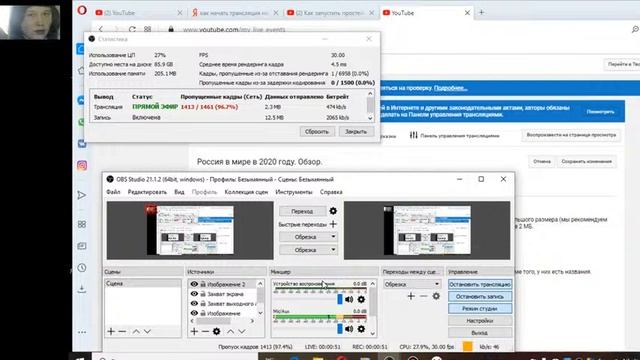
Task: Open History clock in Opera sidebar
Action: [82, 268]
